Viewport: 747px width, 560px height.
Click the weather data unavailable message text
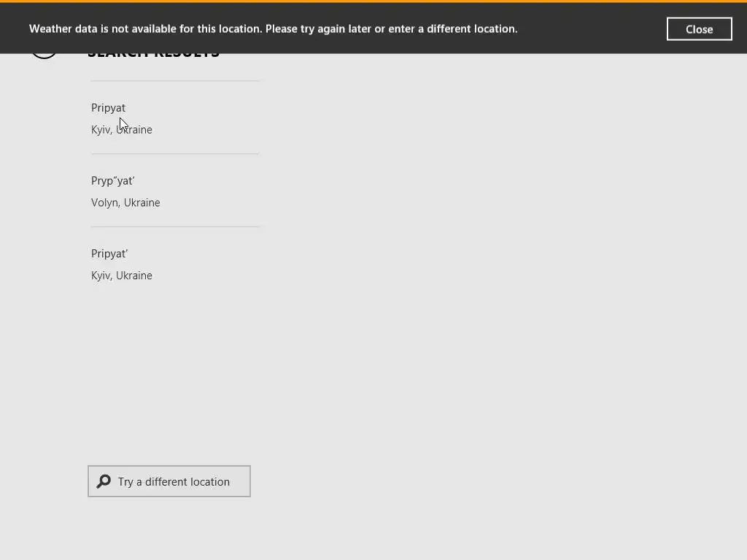(x=273, y=29)
